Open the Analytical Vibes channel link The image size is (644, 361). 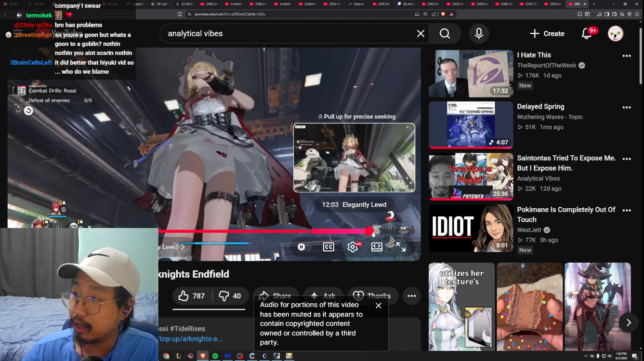coord(538,178)
